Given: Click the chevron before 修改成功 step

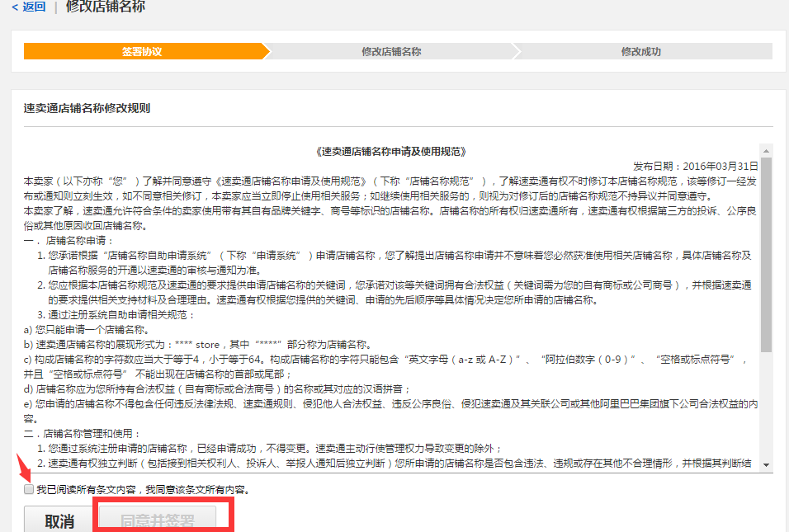Looking at the screenshot, I should [516, 50].
